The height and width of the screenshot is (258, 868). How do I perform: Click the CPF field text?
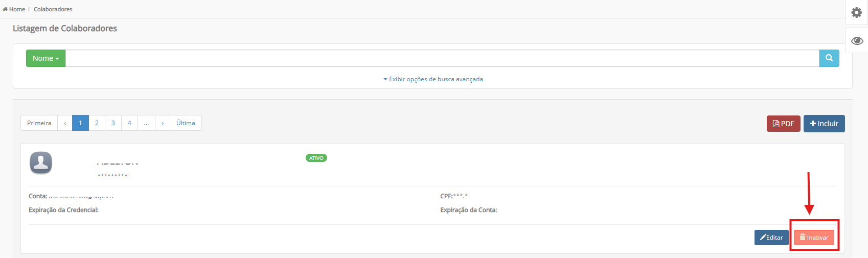(x=454, y=196)
